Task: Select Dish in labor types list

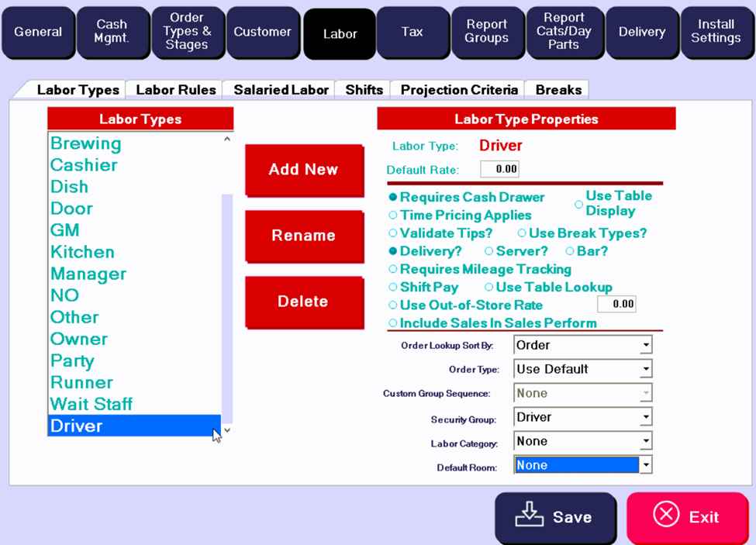Action: [134, 187]
